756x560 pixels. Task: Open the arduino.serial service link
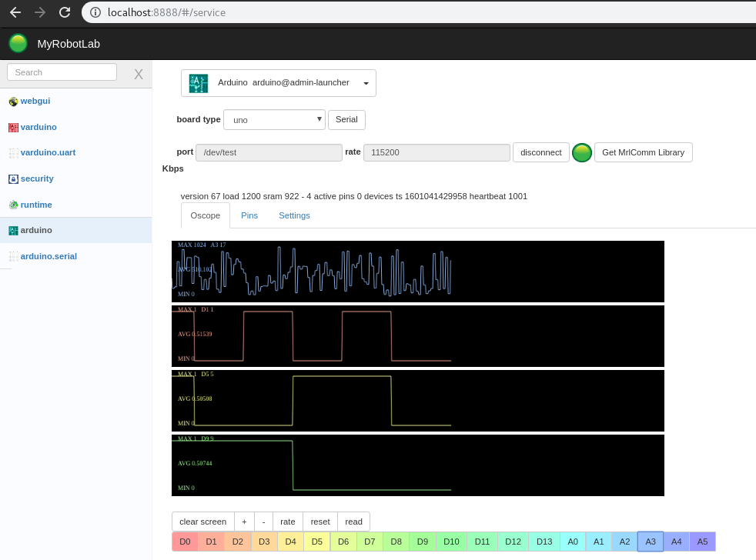pyautogui.click(x=49, y=256)
